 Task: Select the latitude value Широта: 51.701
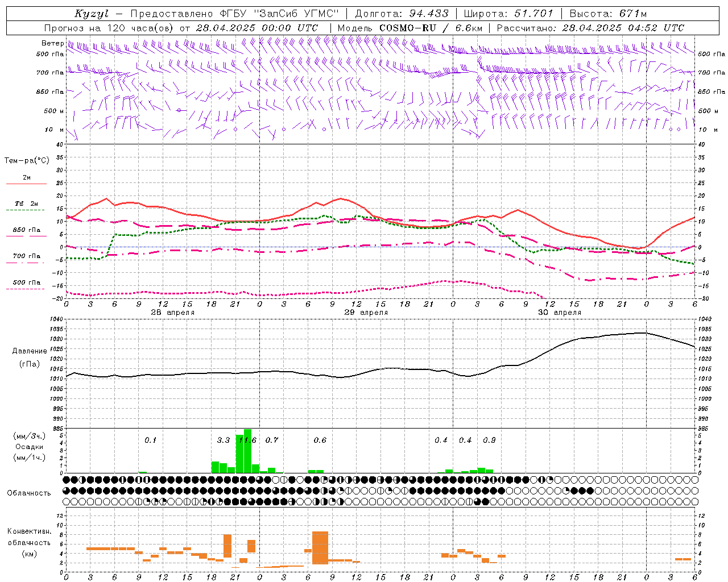point(508,14)
